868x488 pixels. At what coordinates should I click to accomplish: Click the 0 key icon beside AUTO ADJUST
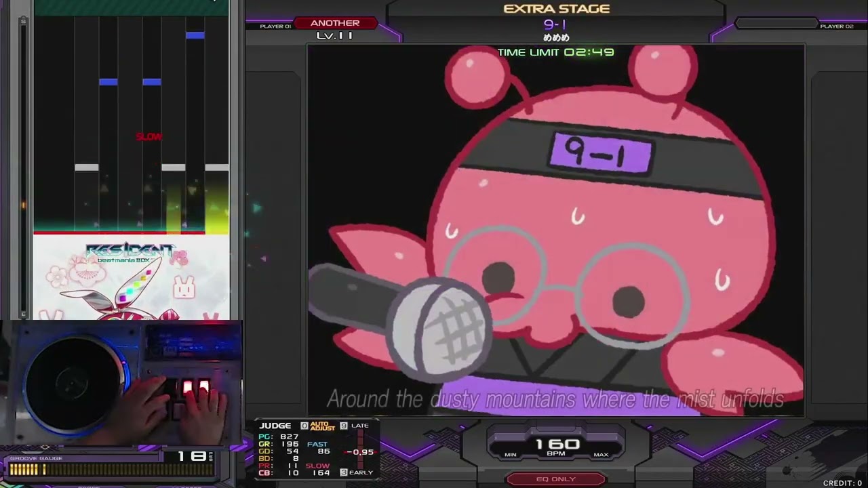(304, 426)
